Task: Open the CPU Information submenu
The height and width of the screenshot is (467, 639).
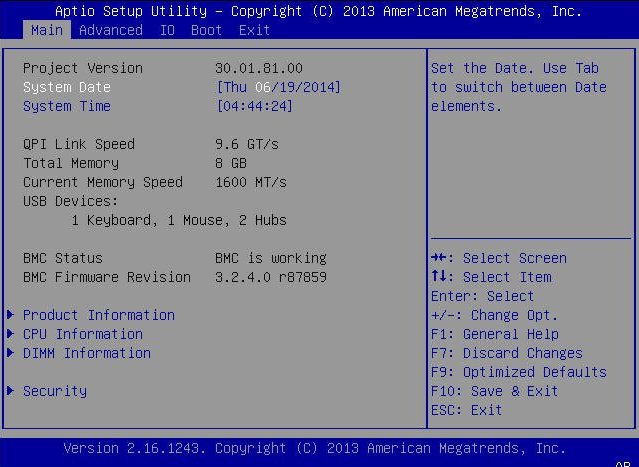Action: (x=83, y=334)
